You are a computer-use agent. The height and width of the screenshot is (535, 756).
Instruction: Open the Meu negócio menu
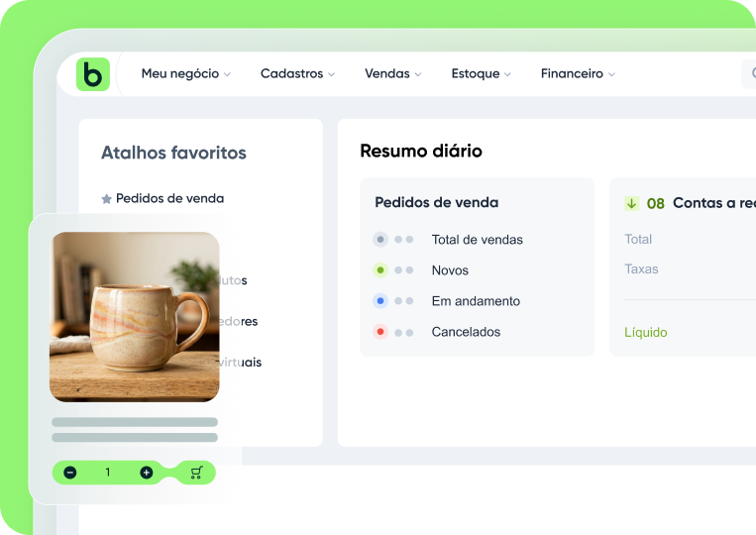pos(185,73)
